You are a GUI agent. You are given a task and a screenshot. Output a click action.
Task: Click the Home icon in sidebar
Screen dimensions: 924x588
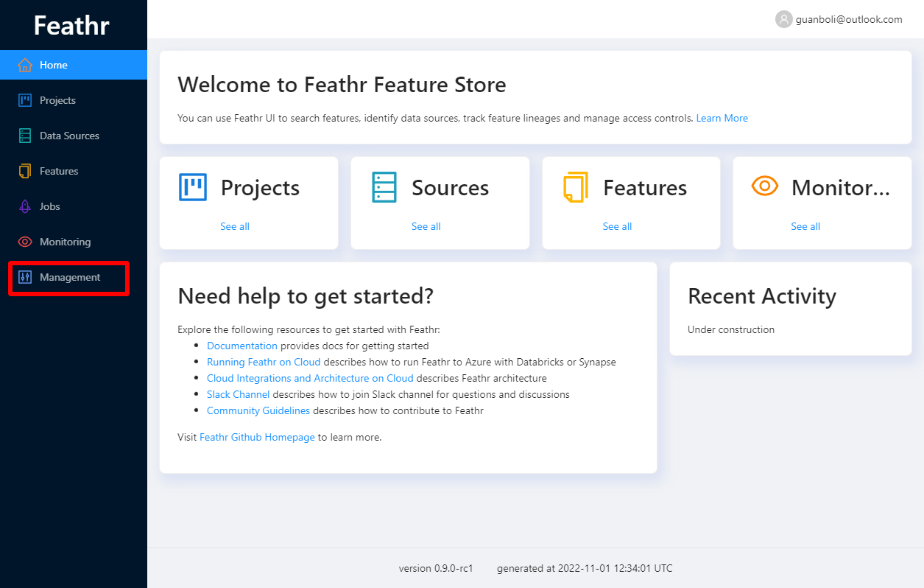[25, 65]
